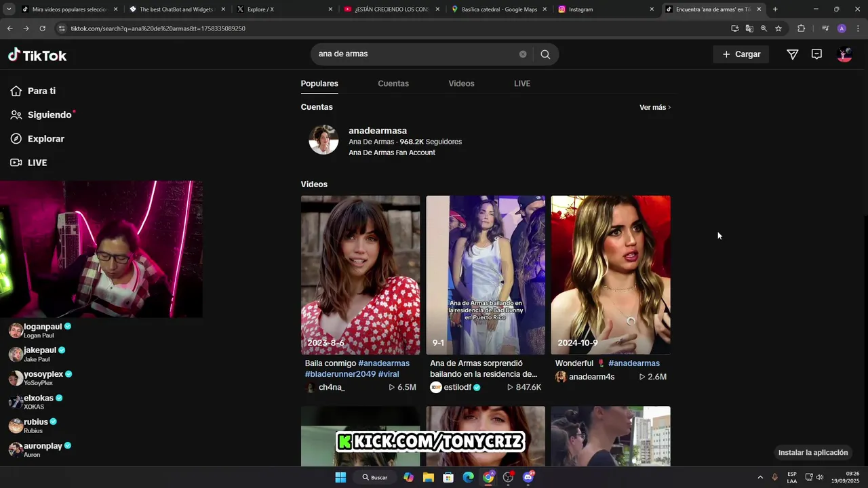This screenshot has width=868, height=488.
Task: Open yosoyplex in the sidebar list
Action: tap(41, 378)
